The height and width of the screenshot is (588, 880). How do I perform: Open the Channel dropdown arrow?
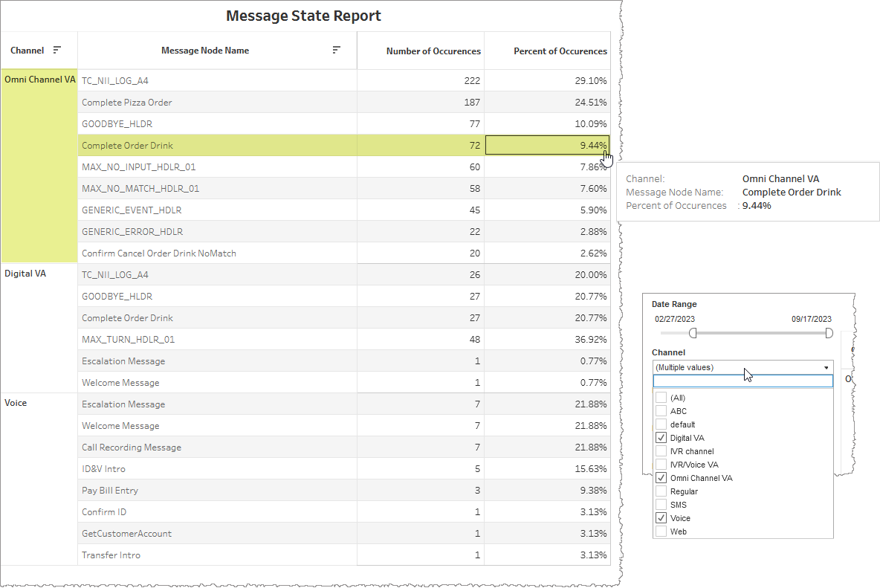point(826,367)
